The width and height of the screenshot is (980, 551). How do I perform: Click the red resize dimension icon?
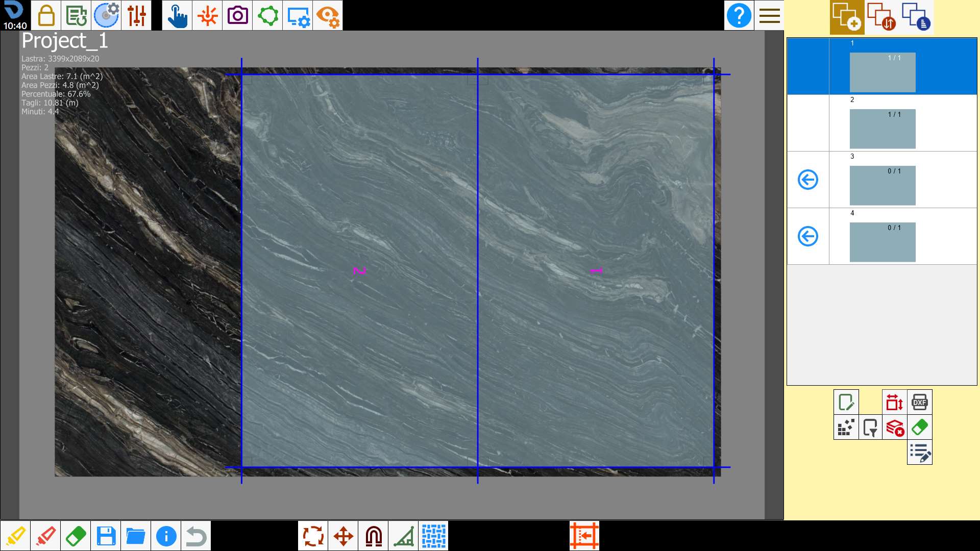pos(895,402)
